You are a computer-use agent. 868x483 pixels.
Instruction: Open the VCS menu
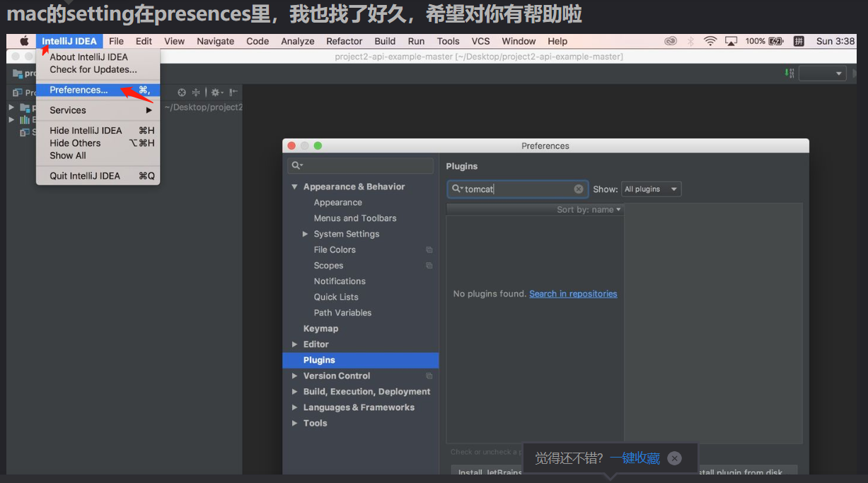(481, 41)
